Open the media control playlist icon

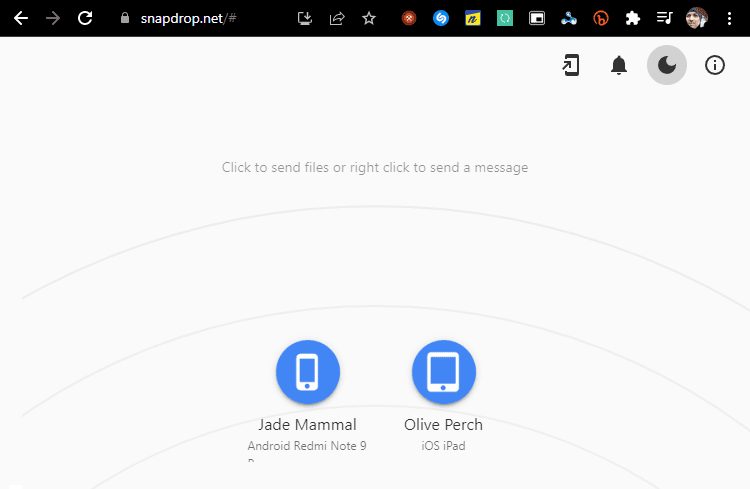pyautogui.click(x=664, y=18)
